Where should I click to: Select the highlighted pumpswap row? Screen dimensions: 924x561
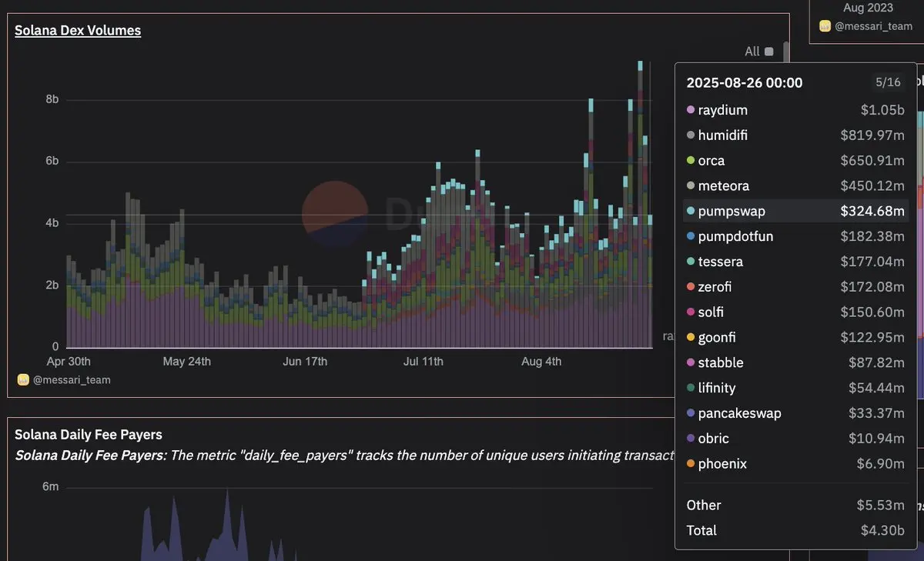(x=795, y=211)
